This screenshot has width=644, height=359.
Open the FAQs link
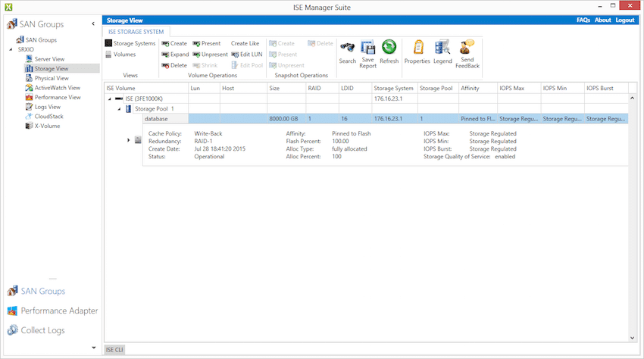click(x=583, y=20)
